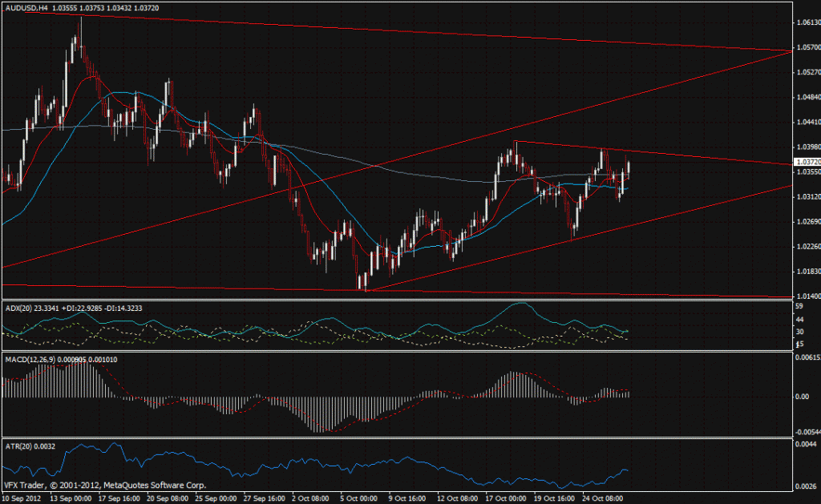Select the latest candlestick on the price chart

628,168
